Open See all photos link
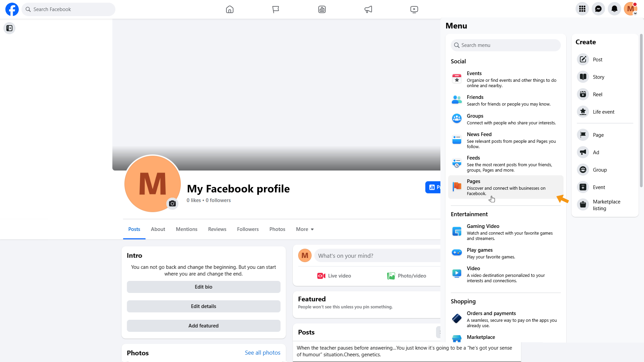This screenshot has width=644, height=362. pos(263,353)
